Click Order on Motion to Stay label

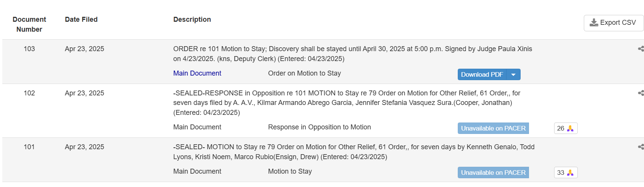304,73
